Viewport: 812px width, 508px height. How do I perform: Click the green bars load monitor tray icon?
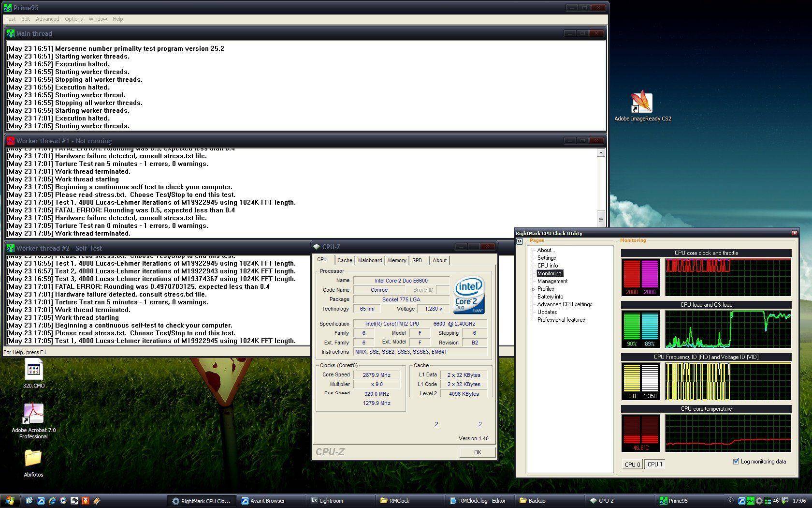tap(768, 501)
